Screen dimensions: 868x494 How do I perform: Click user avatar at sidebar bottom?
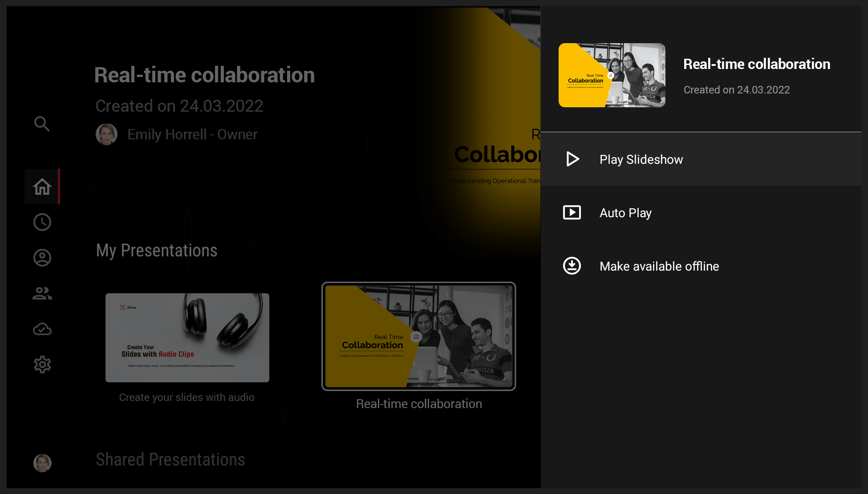[x=42, y=463]
